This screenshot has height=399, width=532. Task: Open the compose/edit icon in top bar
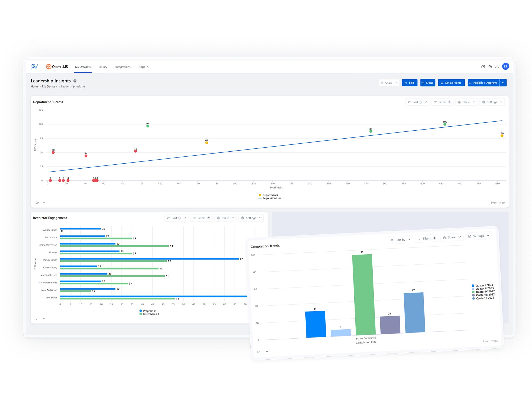tap(483, 67)
